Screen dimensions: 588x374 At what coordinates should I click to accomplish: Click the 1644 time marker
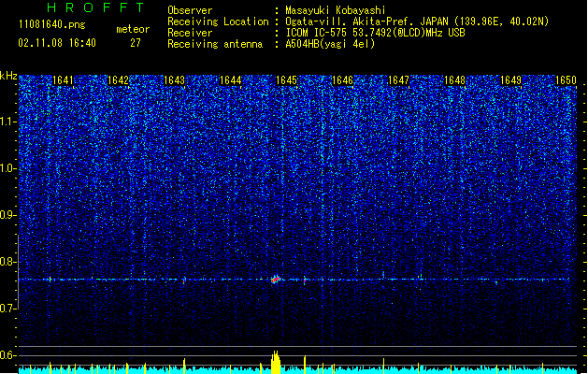click(230, 80)
